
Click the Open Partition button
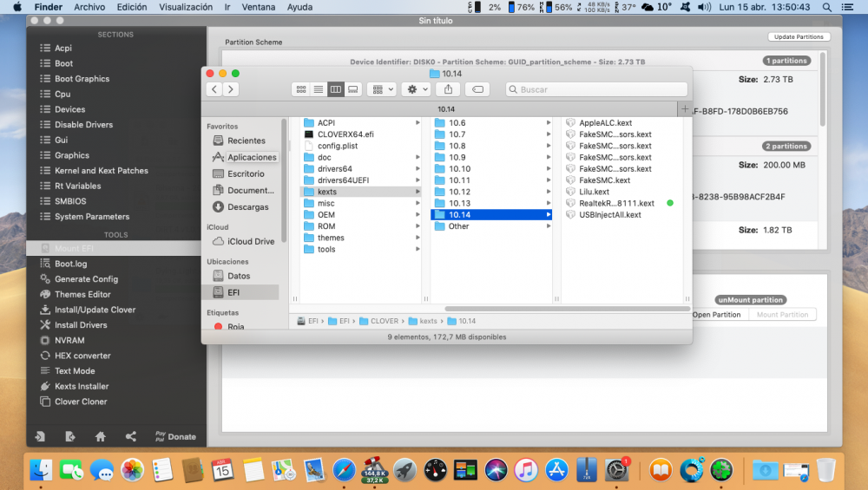pyautogui.click(x=718, y=315)
